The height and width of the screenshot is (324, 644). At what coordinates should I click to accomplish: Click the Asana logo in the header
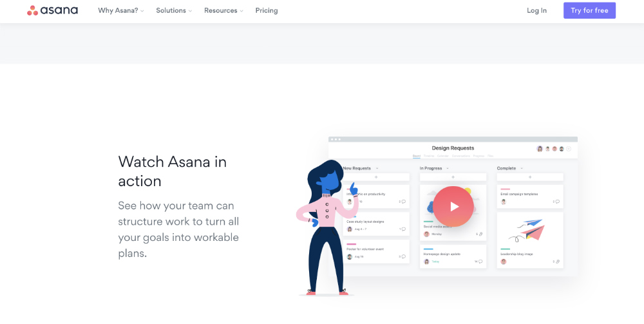pos(52,10)
